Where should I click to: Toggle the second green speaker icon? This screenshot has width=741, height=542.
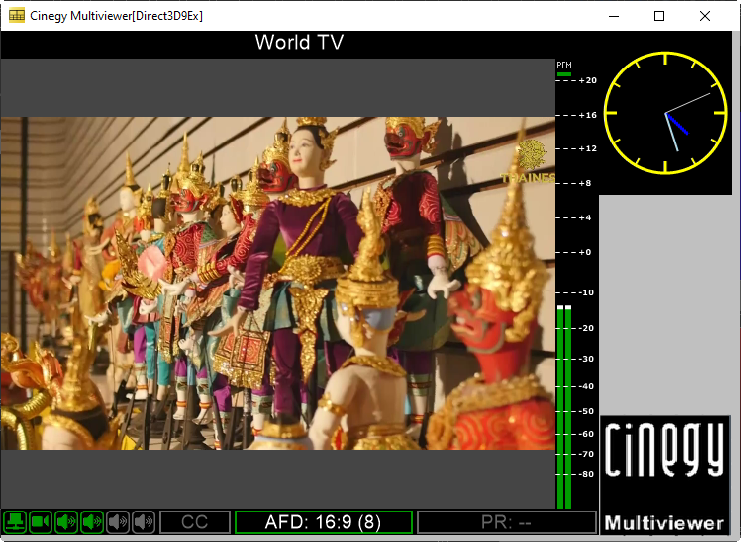92,521
